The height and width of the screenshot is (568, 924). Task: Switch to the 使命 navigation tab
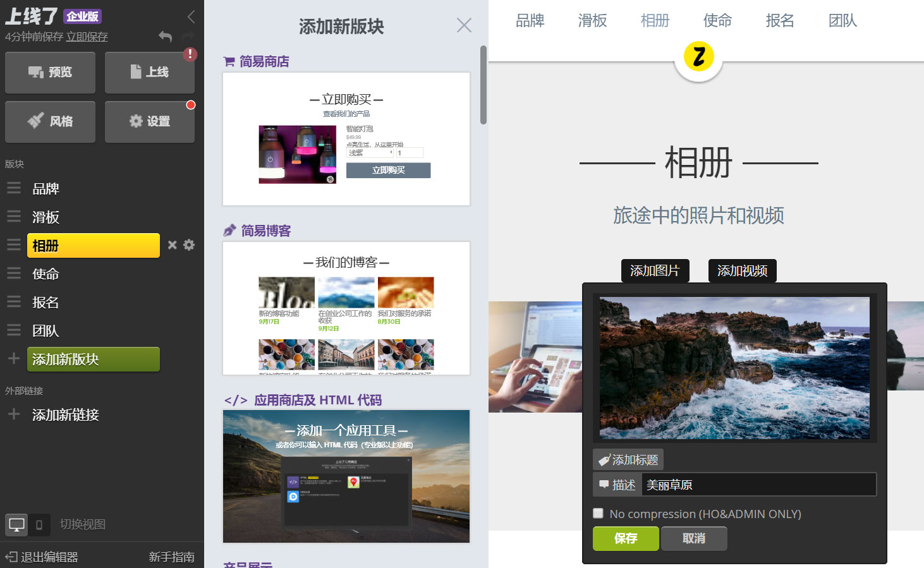717,21
